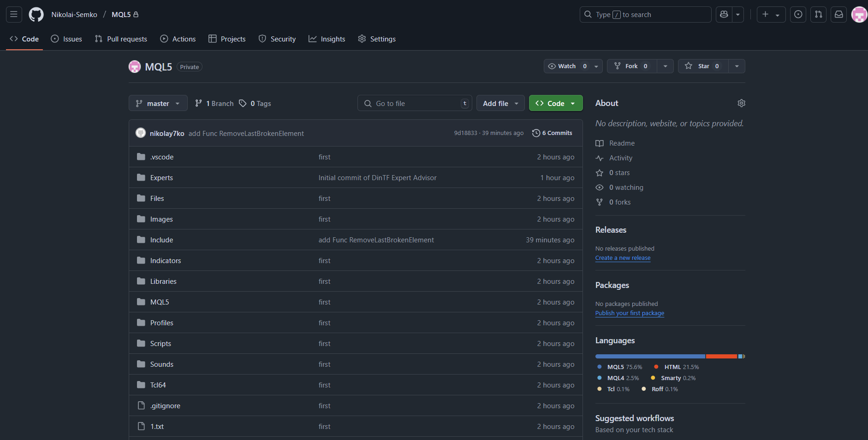This screenshot has width=868, height=440.
Task: Open the Images folder
Action: [161, 219]
